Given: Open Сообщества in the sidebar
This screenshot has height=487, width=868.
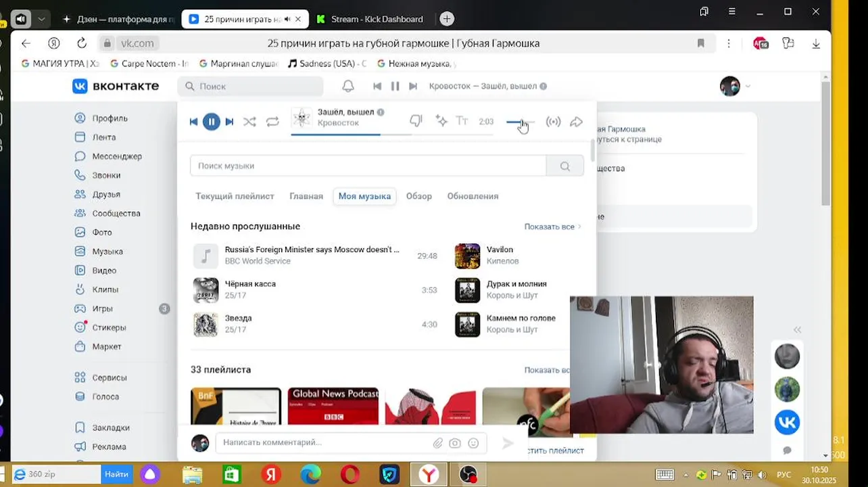Looking at the screenshot, I should [108, 213].
